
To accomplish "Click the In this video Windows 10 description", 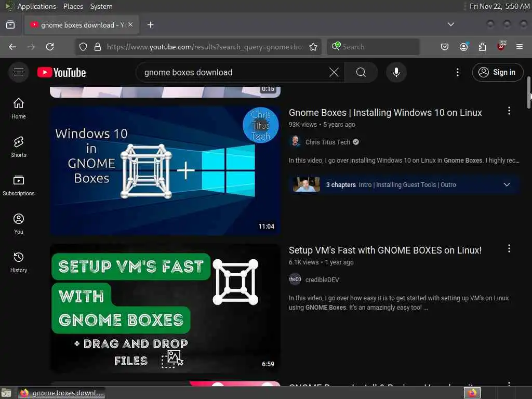I will tap(404, 161).
